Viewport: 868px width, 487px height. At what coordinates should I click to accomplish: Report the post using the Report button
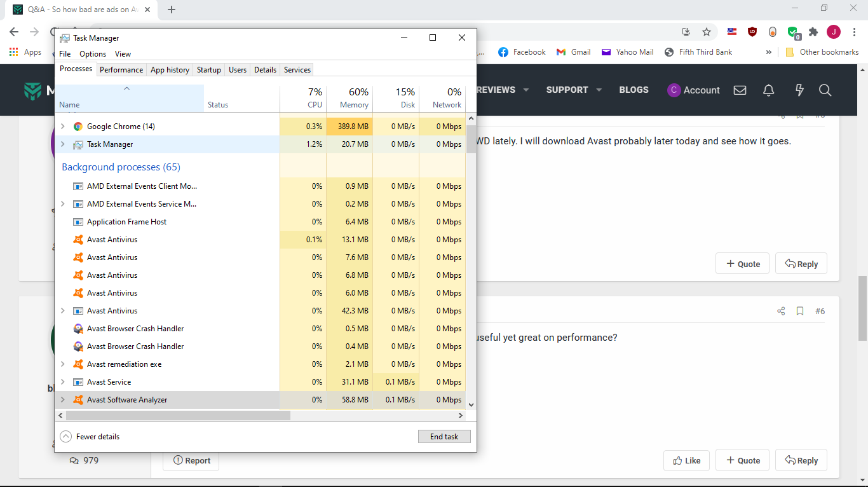[191, 460]
